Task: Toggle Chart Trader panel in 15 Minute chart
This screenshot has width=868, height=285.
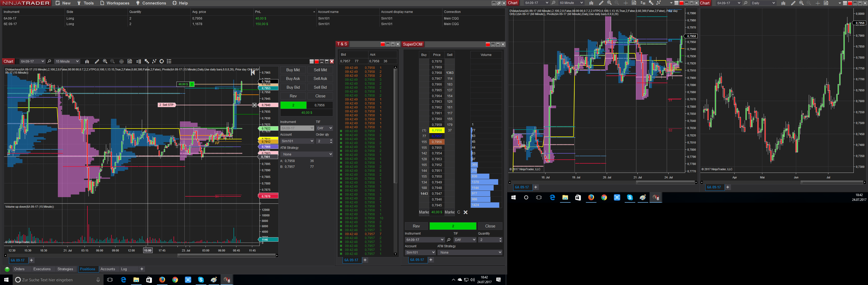Action: click(138, 61)
